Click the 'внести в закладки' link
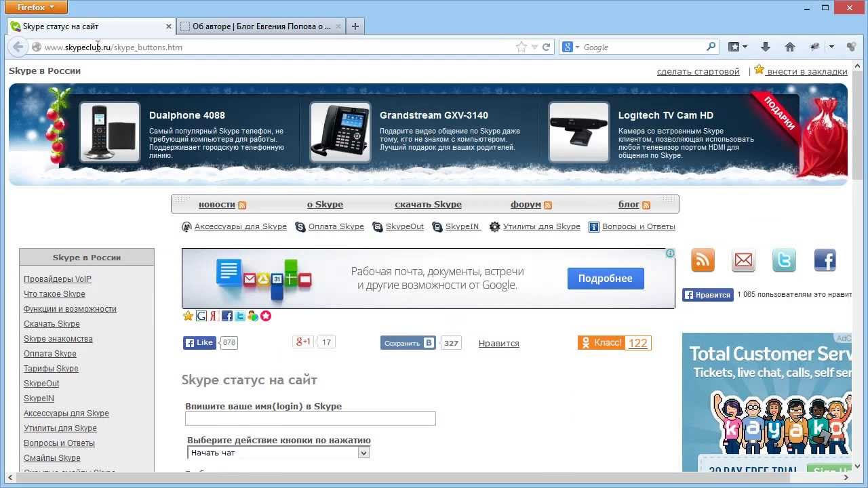 (807, 71)
